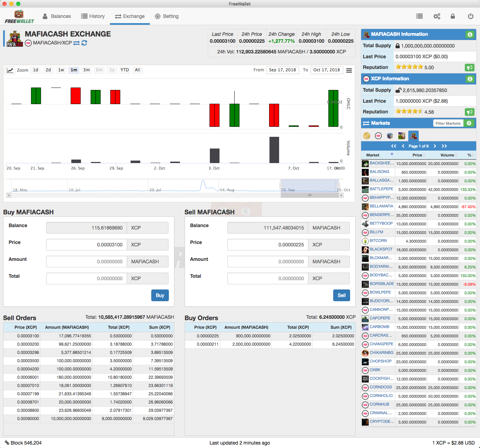Open markets settings gear button

point(469,123)
